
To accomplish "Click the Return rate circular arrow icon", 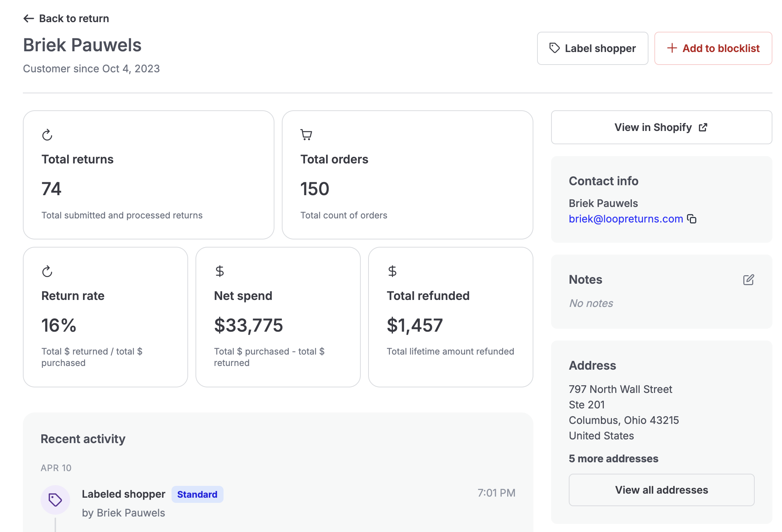I will (x=47, y=272).
